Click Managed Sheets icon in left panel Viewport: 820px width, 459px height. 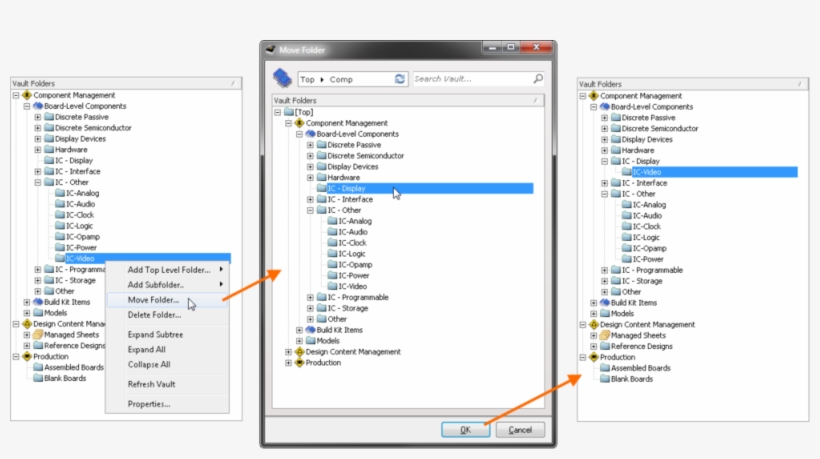pyautogui.click(x=38, y=335)
